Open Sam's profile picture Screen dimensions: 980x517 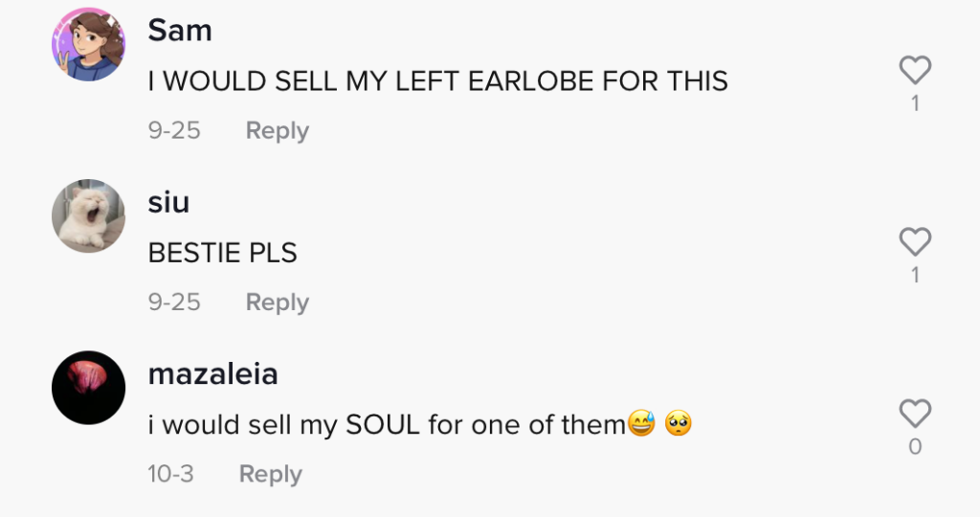[88, 44]
